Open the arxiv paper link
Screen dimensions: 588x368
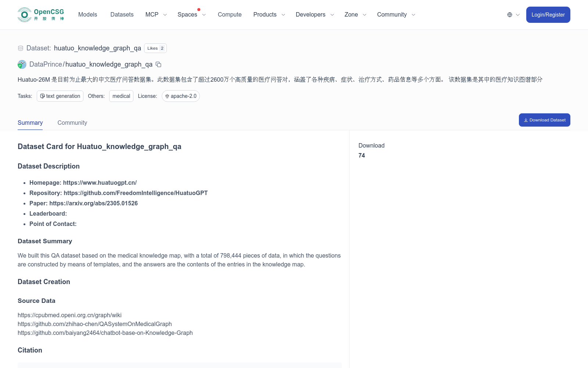tap(94, 203)
